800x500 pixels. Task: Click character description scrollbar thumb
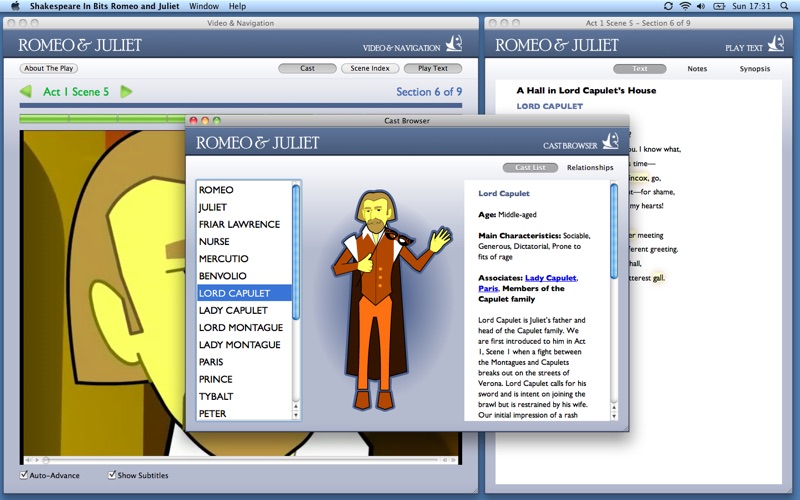point(614,232)
